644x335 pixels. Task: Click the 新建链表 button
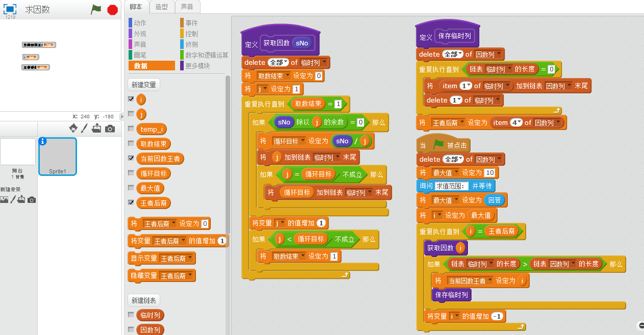[x=144, y=300]
